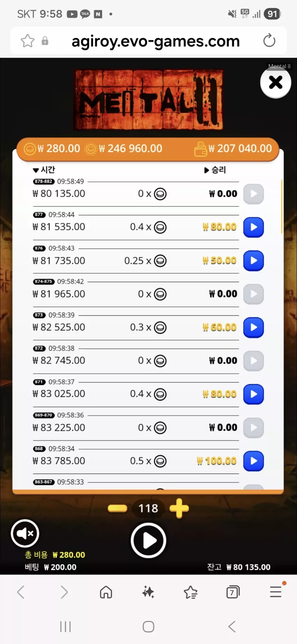
Task: Sort history by 승리 column
Action: (215, 170)
